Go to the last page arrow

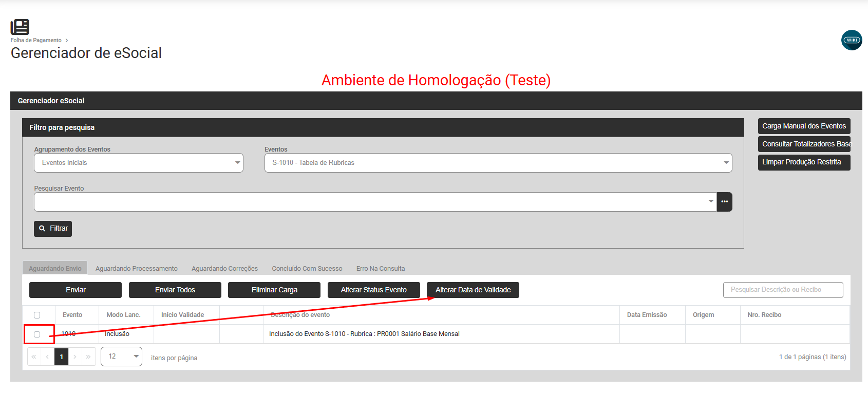click(88, 357)
